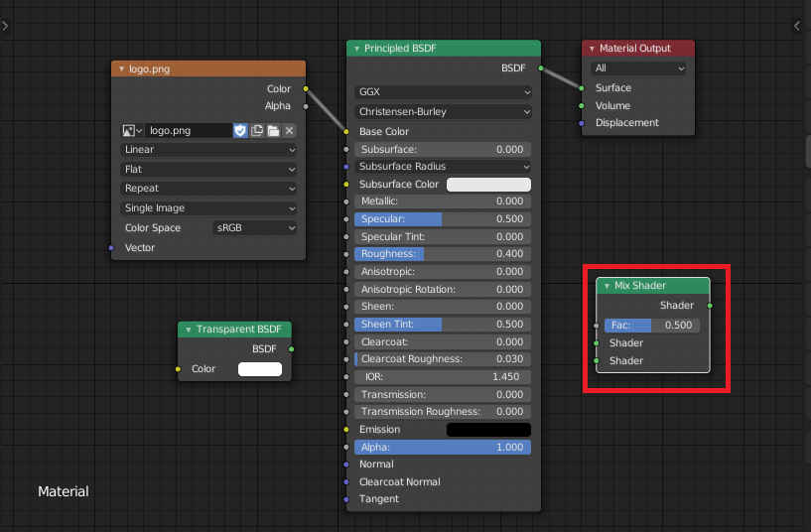Collapse the Material Output node header triangle
Viewport: 811px width, 532px height.
point(592,49)
